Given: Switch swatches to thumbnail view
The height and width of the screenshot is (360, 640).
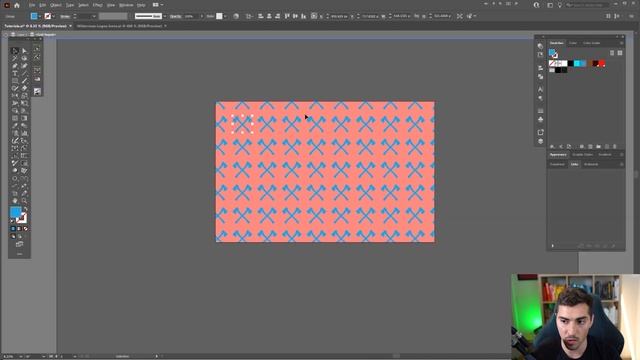Looking at the screenshot, I should click(x=620, y=53).
